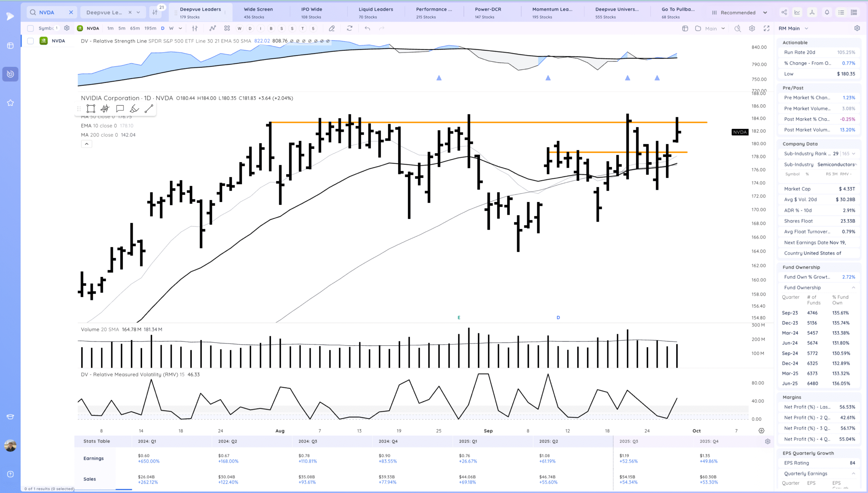Viewport: 868px width, 493px height.
Task: Switch to list view icon
Action: [x=841, y=12]
